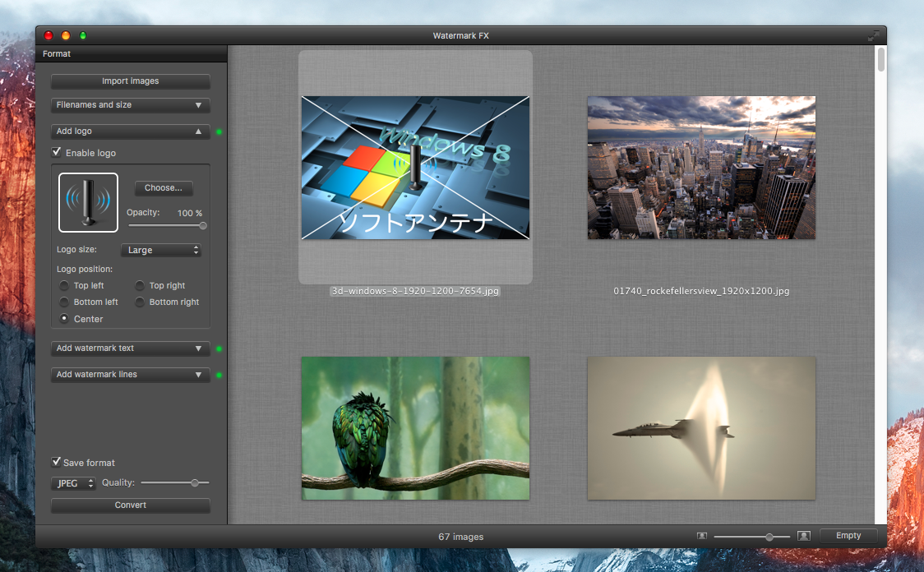Click green status dot beside Add logo
The height and width of the screenshot is (572, 924).
pos(219,131)
